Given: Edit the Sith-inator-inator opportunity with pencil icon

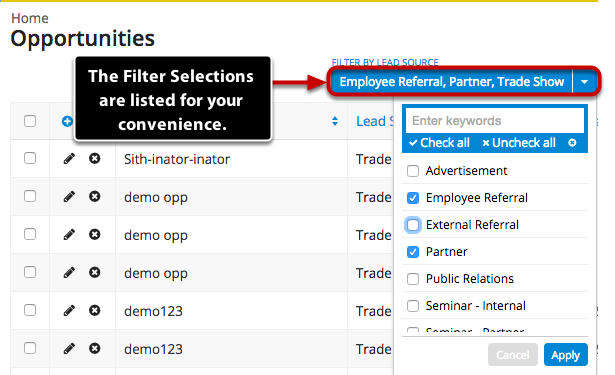Looking at the screenshot, I should click(69, 158).
